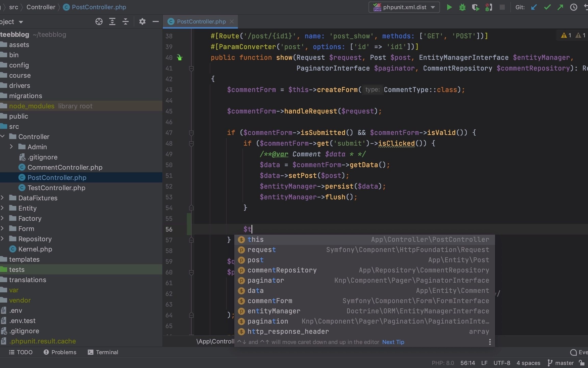Open the Problems tool window
The height and width of the screenshot is (368, 588).
point(60,352)
